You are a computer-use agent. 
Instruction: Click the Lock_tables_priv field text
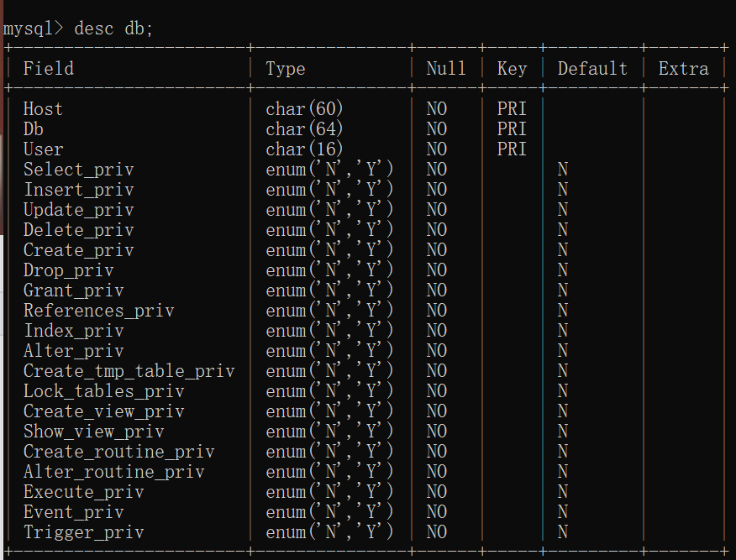coord(103,391)
